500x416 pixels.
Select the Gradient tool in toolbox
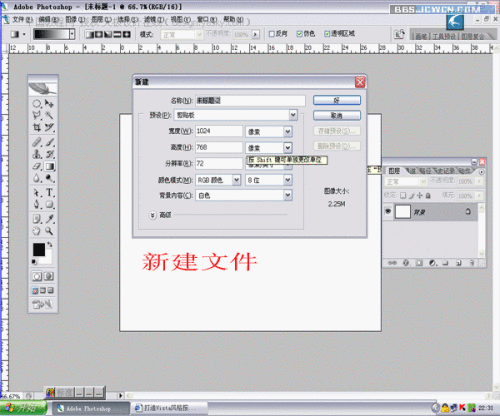coord(50,166)
